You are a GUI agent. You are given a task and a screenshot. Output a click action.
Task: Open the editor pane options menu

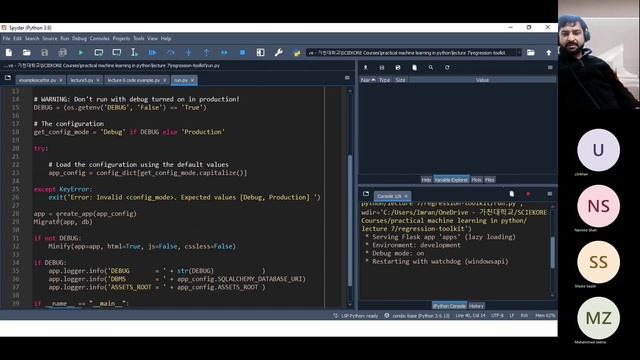(x=347, y=78)
